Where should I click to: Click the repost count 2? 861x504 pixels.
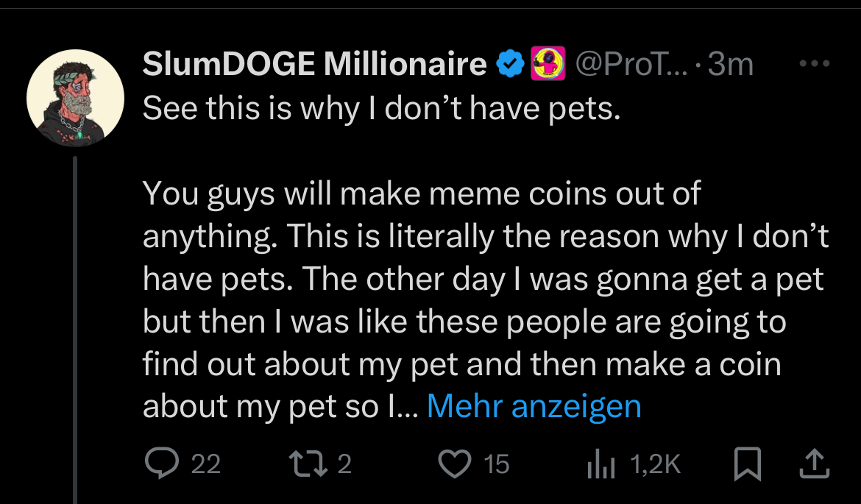coord(344,464)
